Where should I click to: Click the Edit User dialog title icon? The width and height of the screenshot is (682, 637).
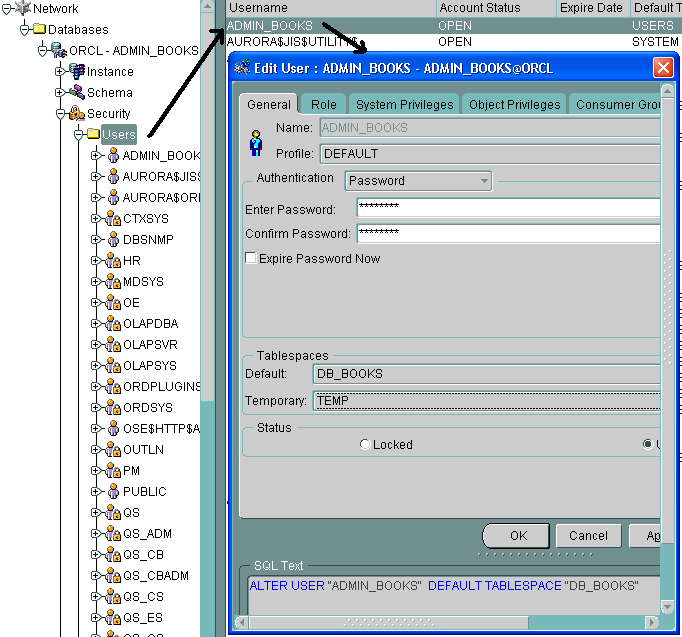click(x=242, y=68)
